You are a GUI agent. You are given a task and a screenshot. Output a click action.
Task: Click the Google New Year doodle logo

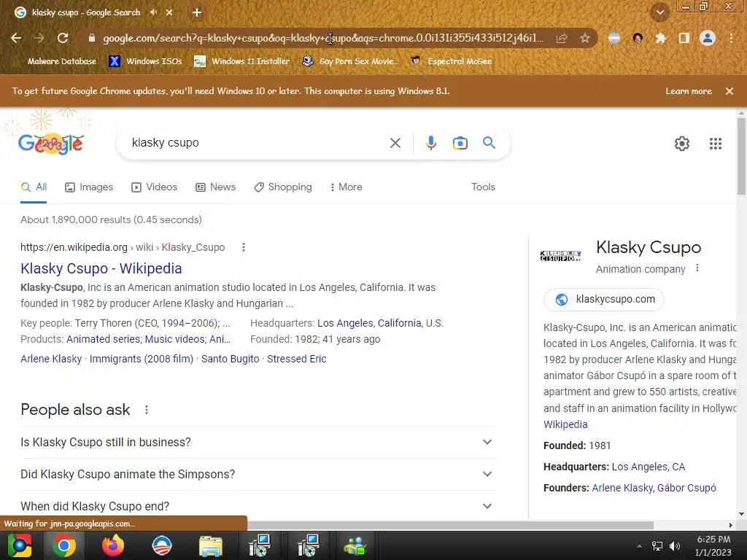click(x=50, y=143)
